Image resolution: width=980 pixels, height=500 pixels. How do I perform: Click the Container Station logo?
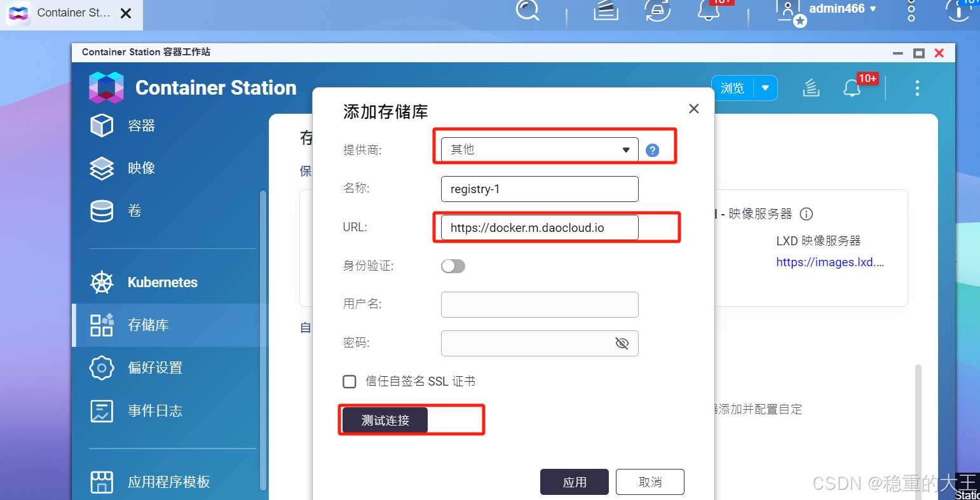106,88
